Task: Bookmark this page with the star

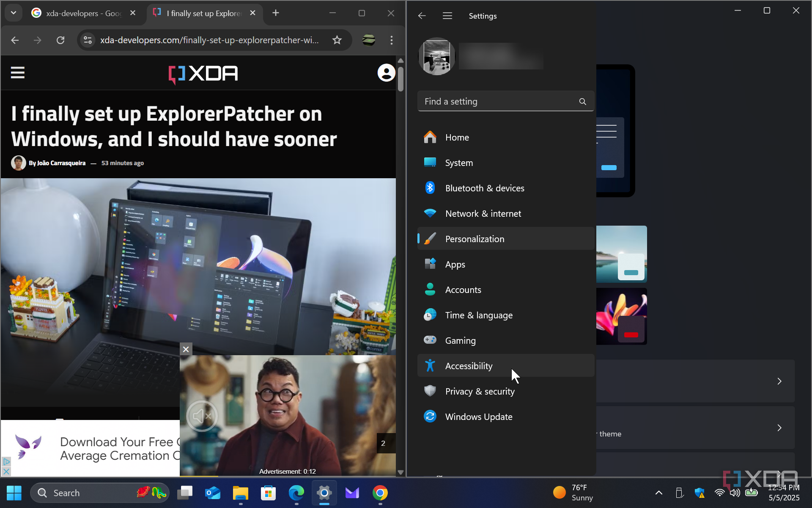Action: [x=337, y=40]
